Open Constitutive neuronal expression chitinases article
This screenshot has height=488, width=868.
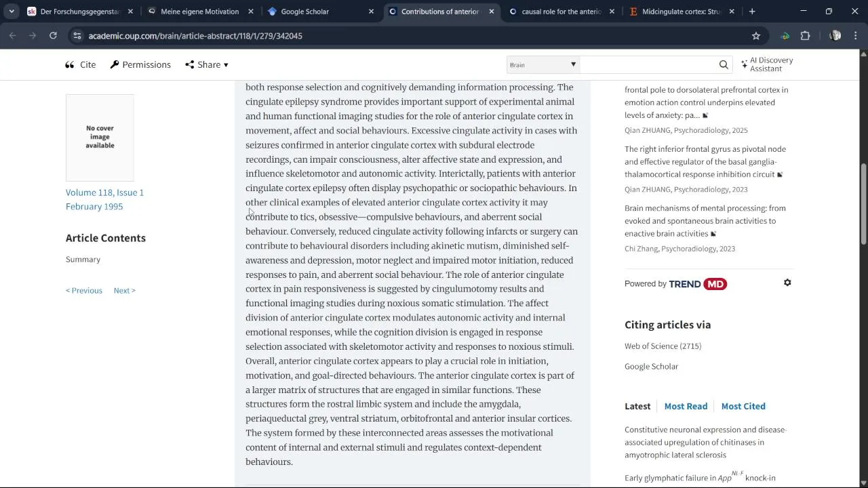[705, 442]
